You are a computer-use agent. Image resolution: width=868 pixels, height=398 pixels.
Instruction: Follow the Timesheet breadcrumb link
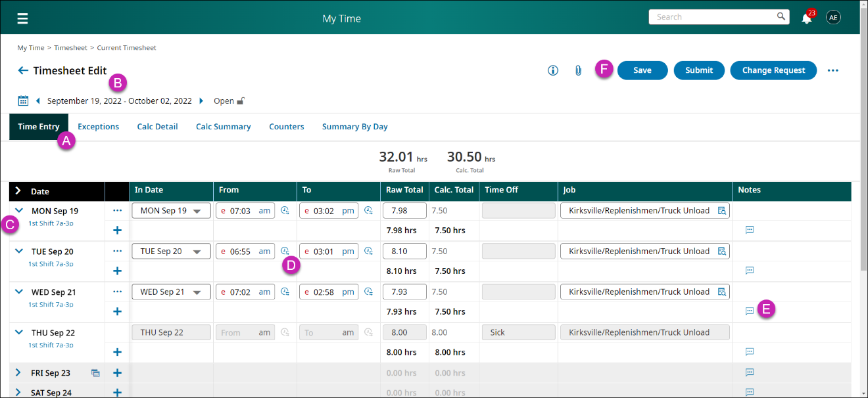(x=70, y=48)
